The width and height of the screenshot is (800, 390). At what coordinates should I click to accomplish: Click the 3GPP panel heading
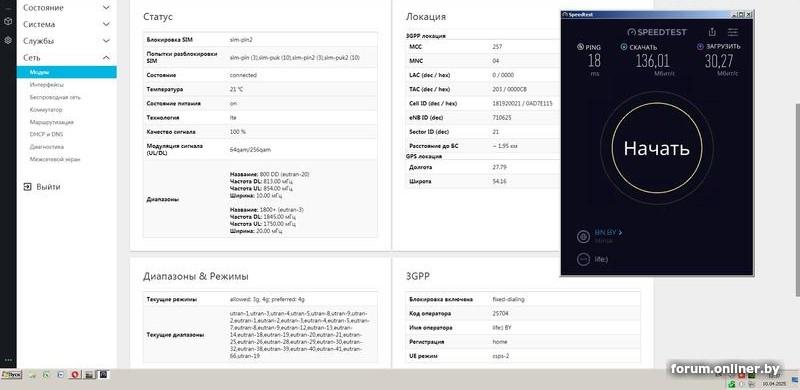pos(417,276)
